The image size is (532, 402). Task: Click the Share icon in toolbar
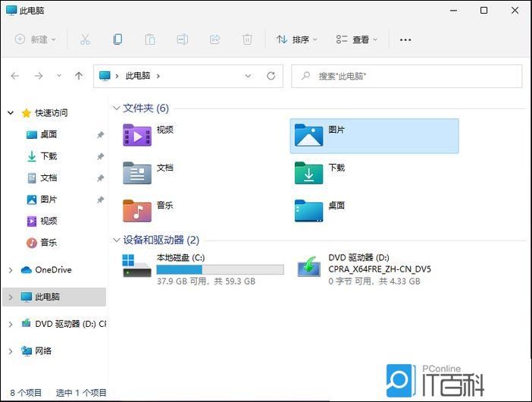point(214,39)
